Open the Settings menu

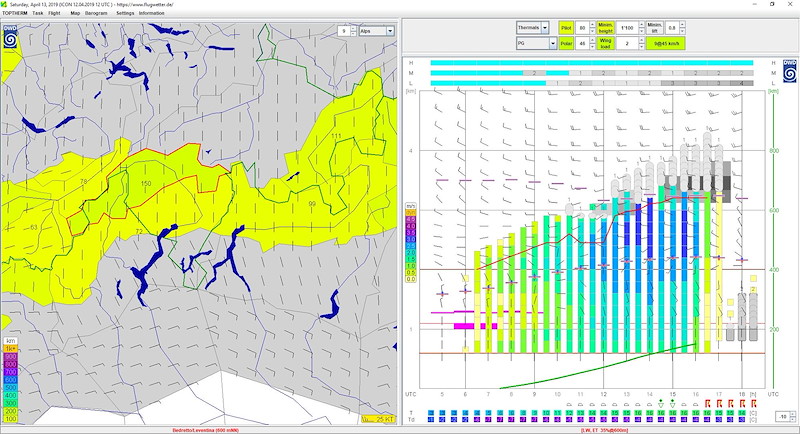tap(124, 13)
